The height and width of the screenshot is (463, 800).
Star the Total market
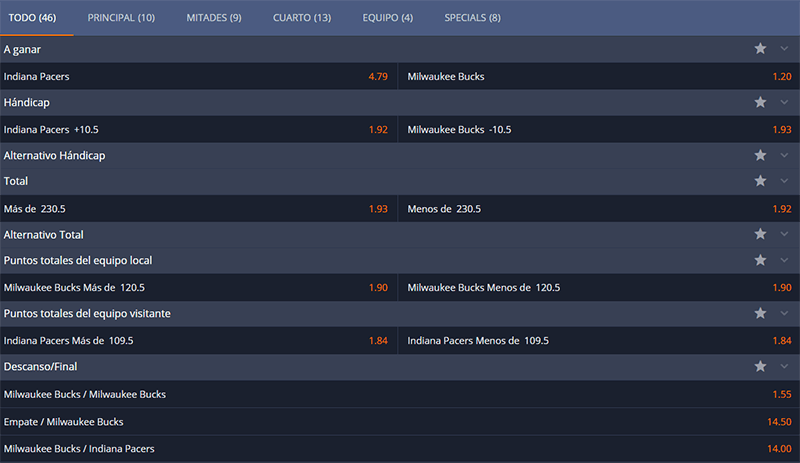(760, 181)
